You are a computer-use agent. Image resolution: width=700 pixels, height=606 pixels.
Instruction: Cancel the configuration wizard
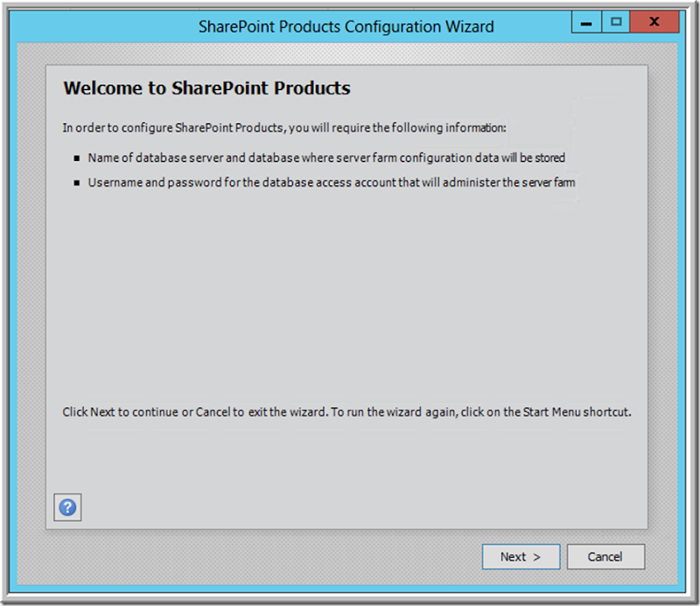[605, 556]
